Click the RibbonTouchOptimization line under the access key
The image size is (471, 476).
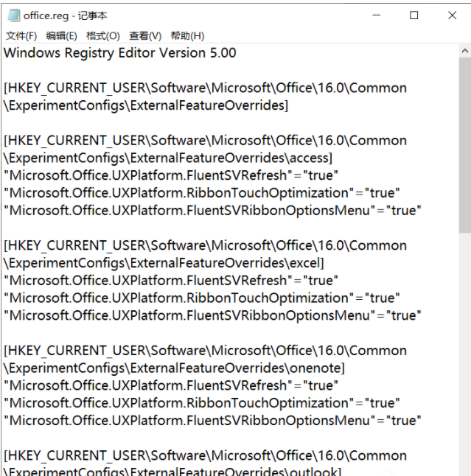[202, 193]
